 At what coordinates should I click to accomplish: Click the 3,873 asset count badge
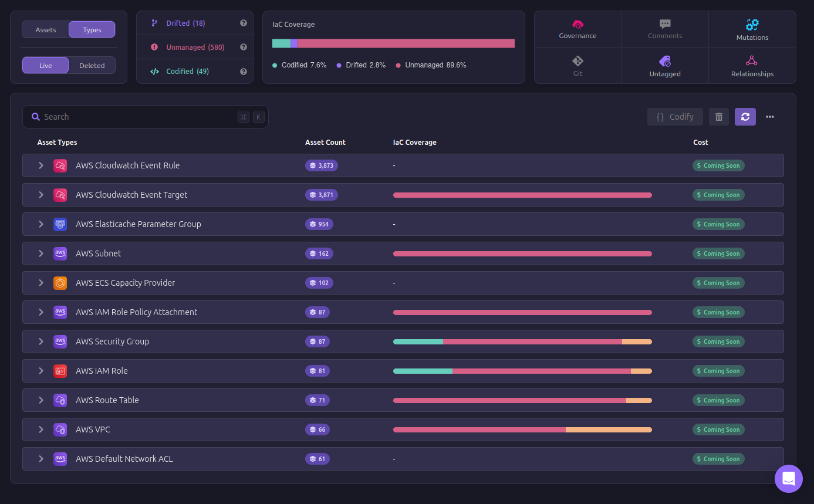[x=322, y=165]
